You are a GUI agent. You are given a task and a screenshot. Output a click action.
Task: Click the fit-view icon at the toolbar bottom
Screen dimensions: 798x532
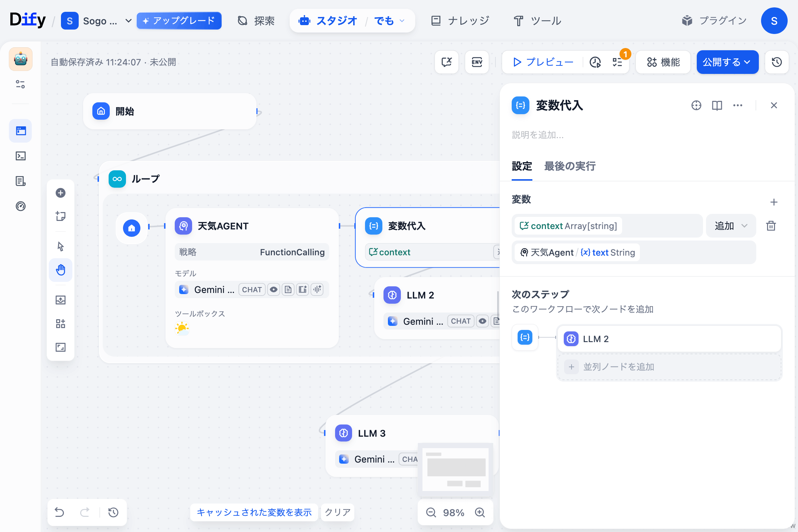(x=61, y=347)
